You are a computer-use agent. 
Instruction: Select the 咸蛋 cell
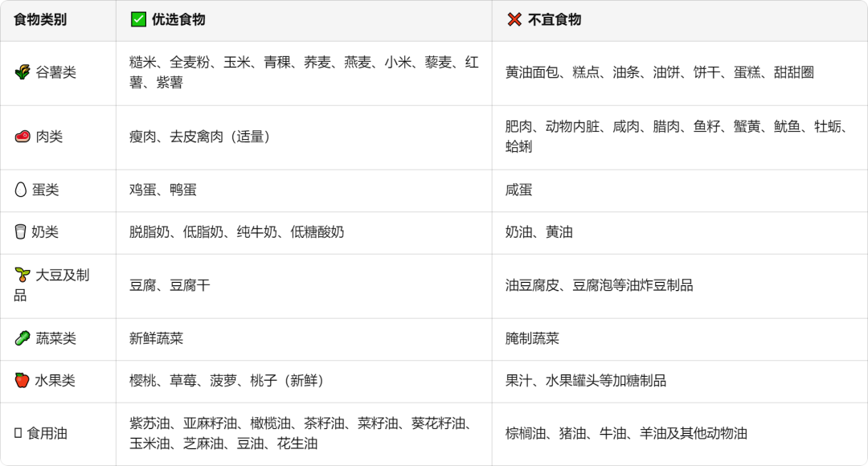point(680,190)
